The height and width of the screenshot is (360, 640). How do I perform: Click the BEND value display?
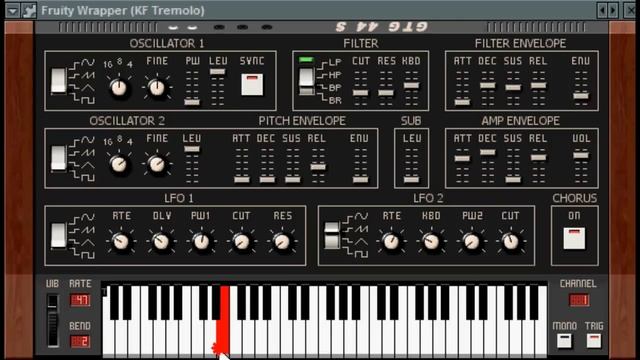(x=80, y=341)
